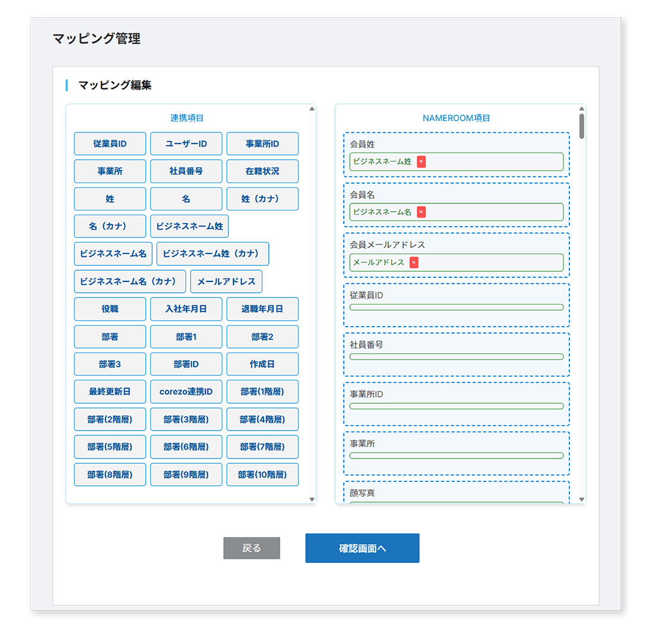
Task: Select the 姓（カナ） item
Action: (x=262, y=199)
